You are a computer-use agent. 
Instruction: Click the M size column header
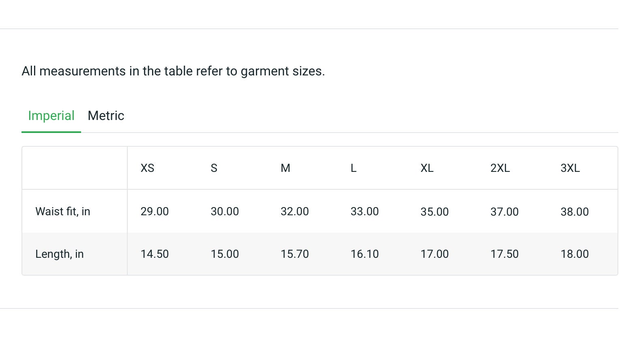[285, 168]
